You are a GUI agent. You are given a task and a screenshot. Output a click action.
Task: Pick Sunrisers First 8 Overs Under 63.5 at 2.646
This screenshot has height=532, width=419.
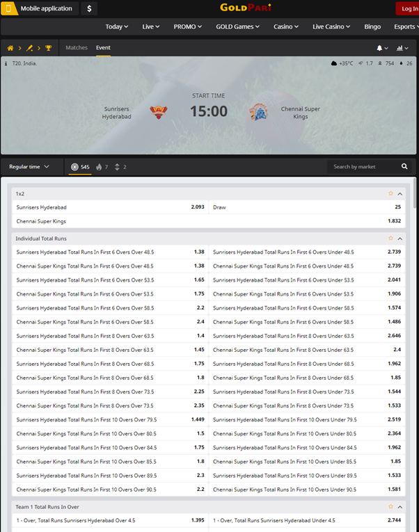click(307, 336)
